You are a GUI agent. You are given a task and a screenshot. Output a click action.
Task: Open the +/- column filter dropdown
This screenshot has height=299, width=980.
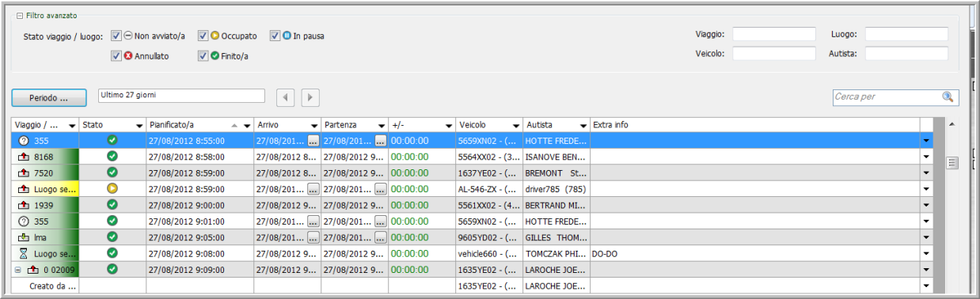click(x=449, y=126)
